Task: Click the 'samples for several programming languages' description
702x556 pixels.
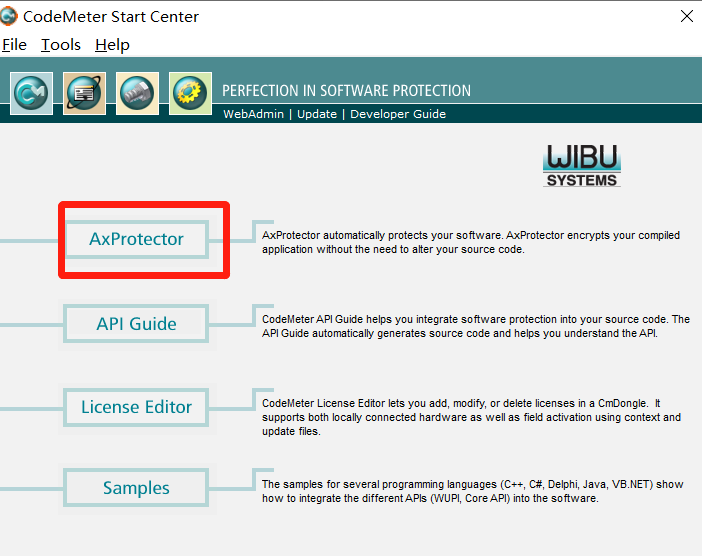Action: pos(472,491)
